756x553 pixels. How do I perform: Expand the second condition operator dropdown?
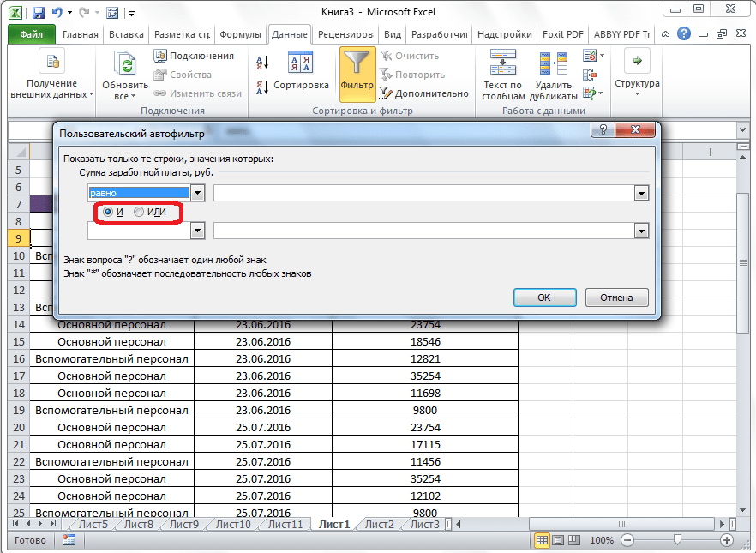click(198, 231)
